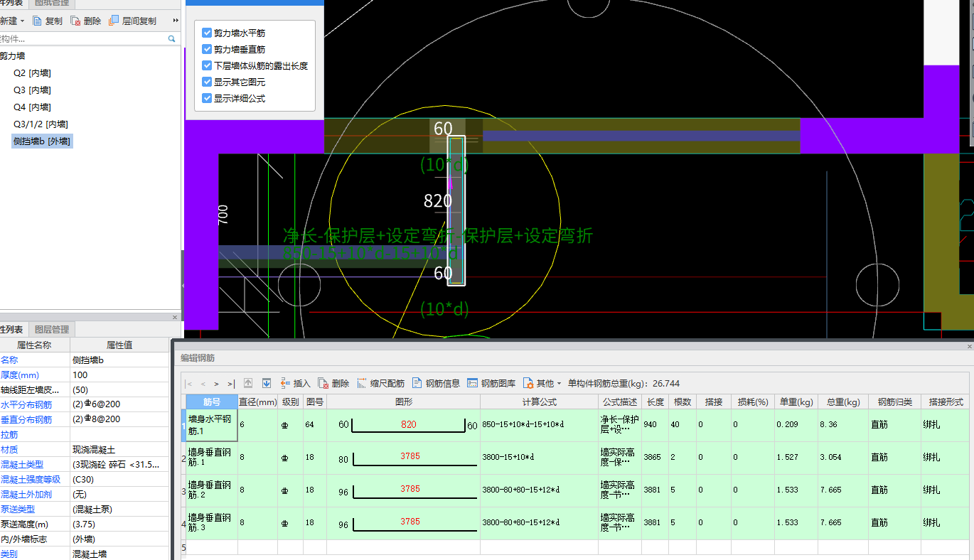The height and width of the screenshot is (560, 974).
Task: Click the component search magnifier icon
Action: (x=172, y=39)
